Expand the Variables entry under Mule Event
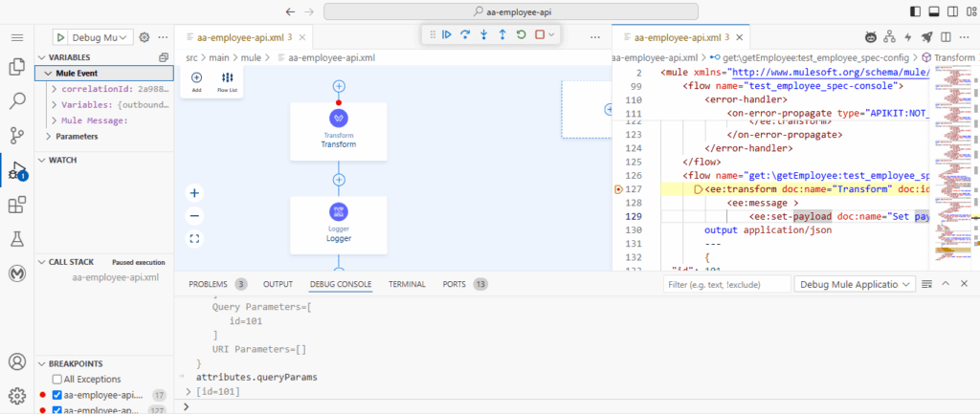Image resolution: width=980 pixels, height=414 pixels. coord(55,105)
